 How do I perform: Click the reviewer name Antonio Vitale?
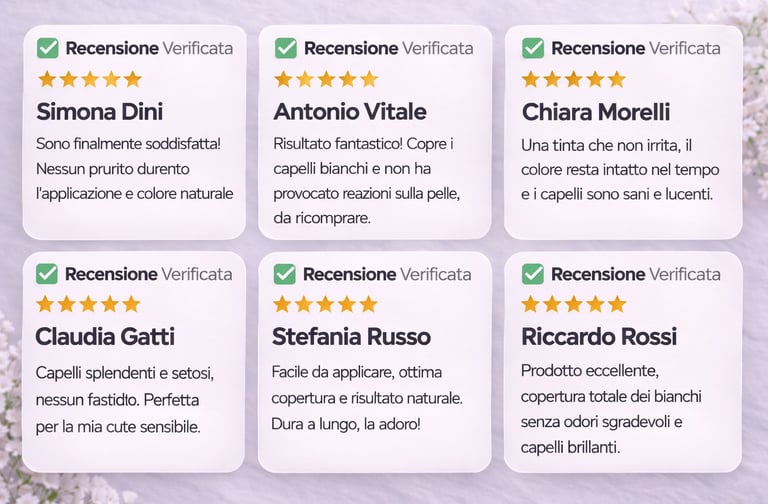tap(350, 111)
